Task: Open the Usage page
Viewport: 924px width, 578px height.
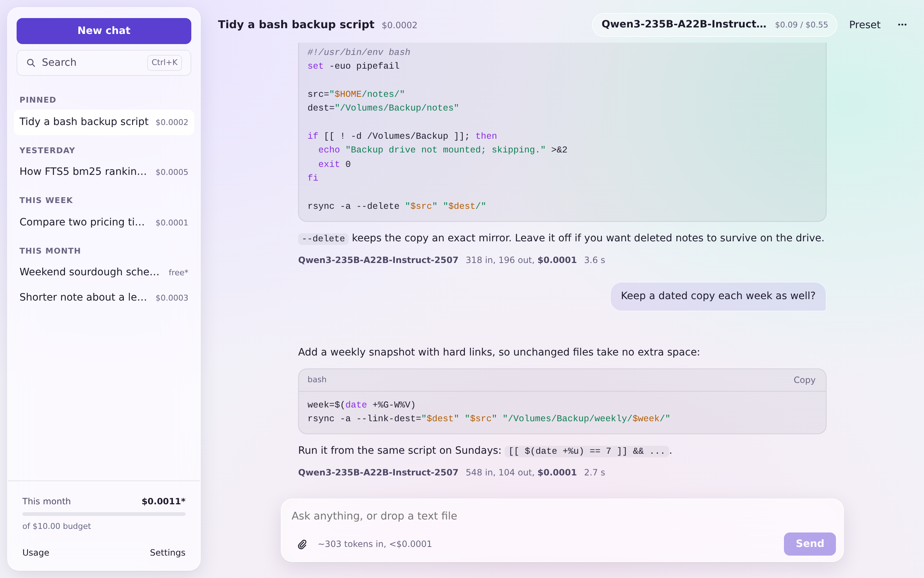Action: [36, 553]
